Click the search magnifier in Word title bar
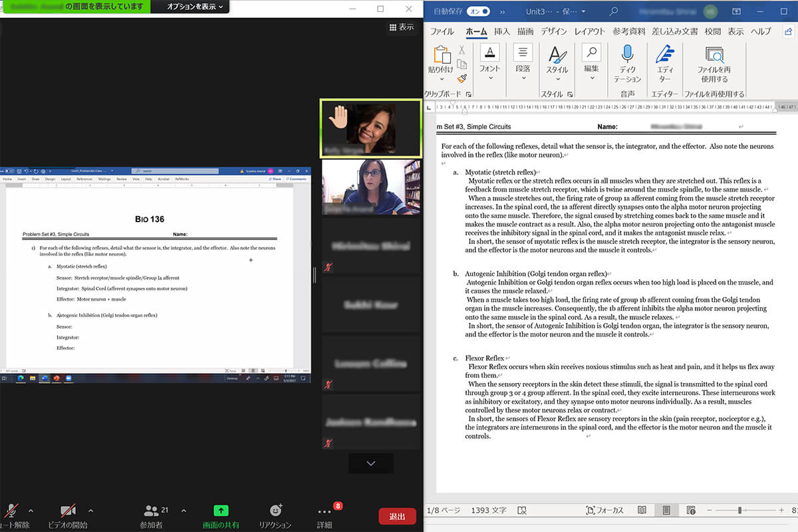The height and width of the screenshot is (532, 798). point(614,11)
